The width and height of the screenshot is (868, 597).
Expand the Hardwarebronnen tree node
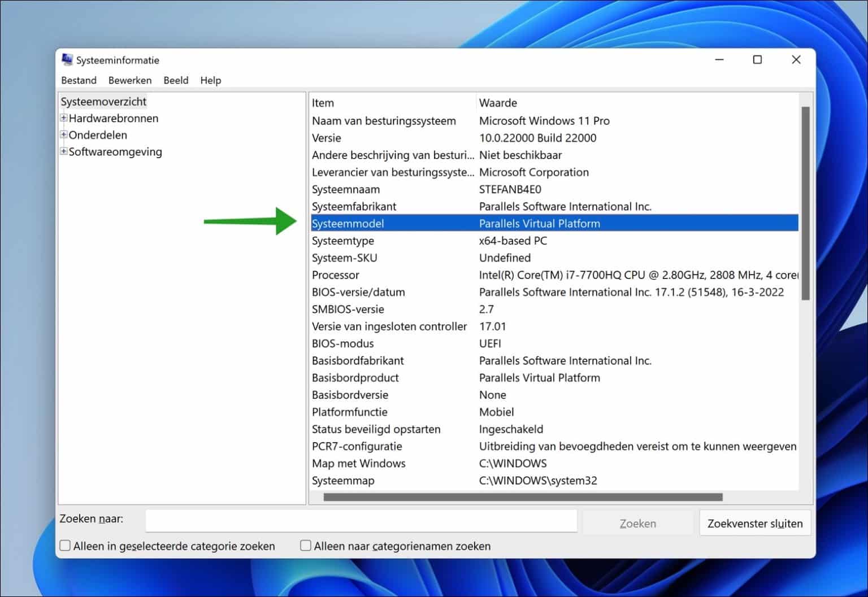tap(64, 118)
